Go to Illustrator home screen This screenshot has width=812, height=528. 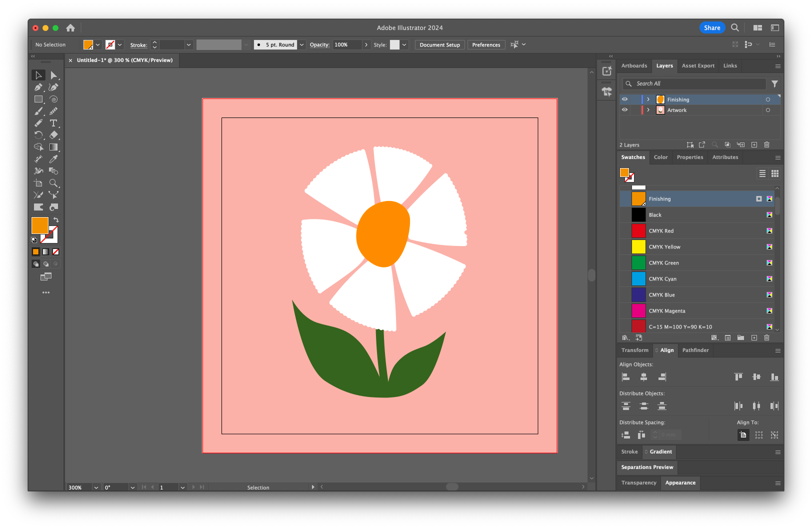(70, 27)
